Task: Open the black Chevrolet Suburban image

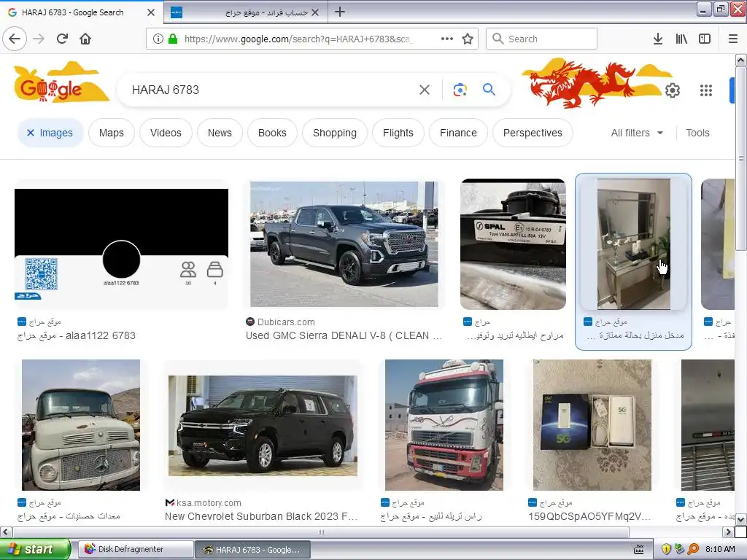Action: [263, 425]
